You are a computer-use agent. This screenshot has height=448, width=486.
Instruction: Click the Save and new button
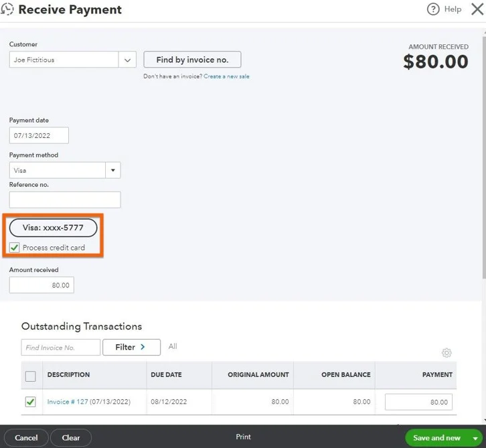[436, 438]
